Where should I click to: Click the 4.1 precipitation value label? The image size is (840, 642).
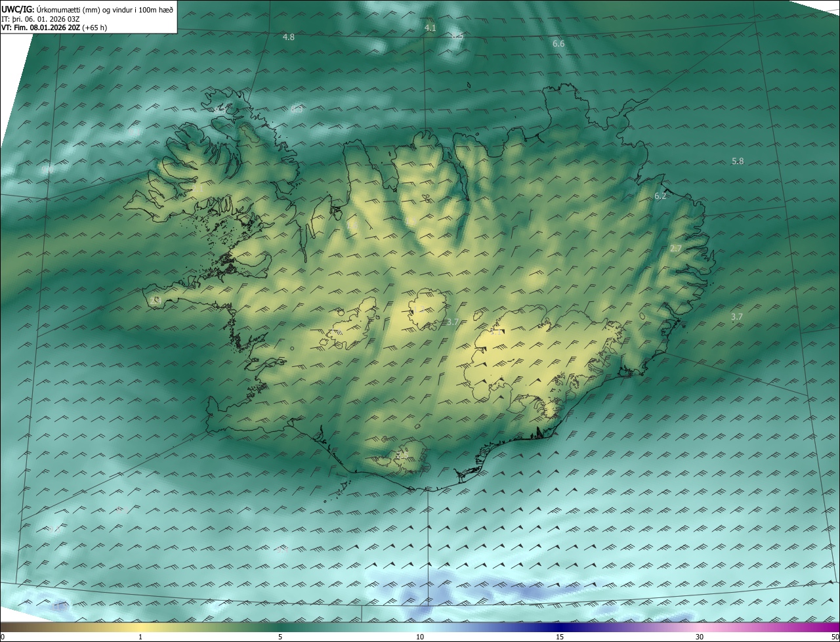tap(430, 28)
